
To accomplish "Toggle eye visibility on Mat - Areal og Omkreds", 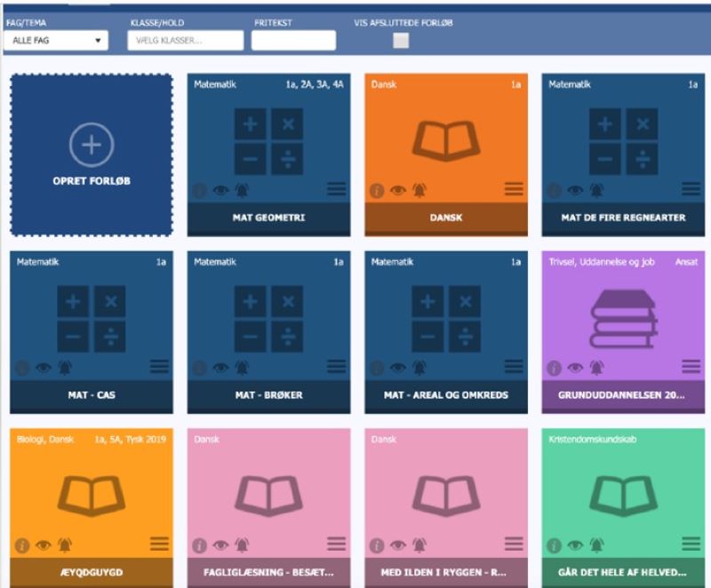I will [x=397, y=368].
